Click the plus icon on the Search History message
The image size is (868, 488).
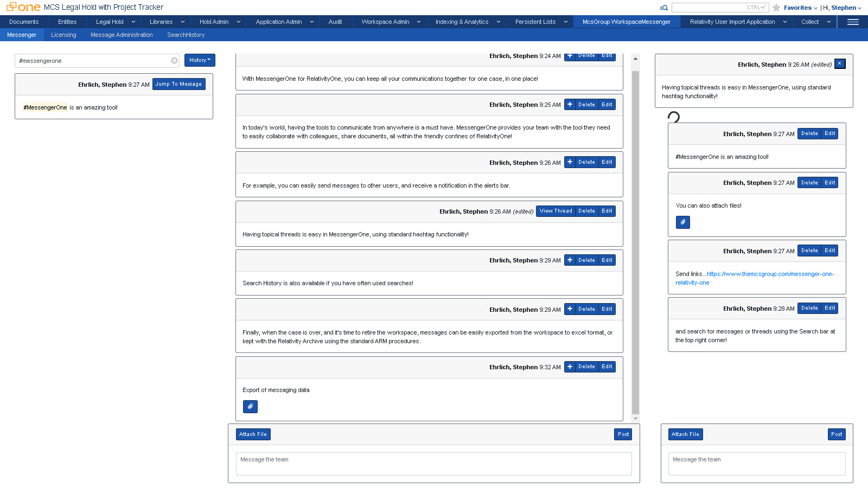[570, 260]
